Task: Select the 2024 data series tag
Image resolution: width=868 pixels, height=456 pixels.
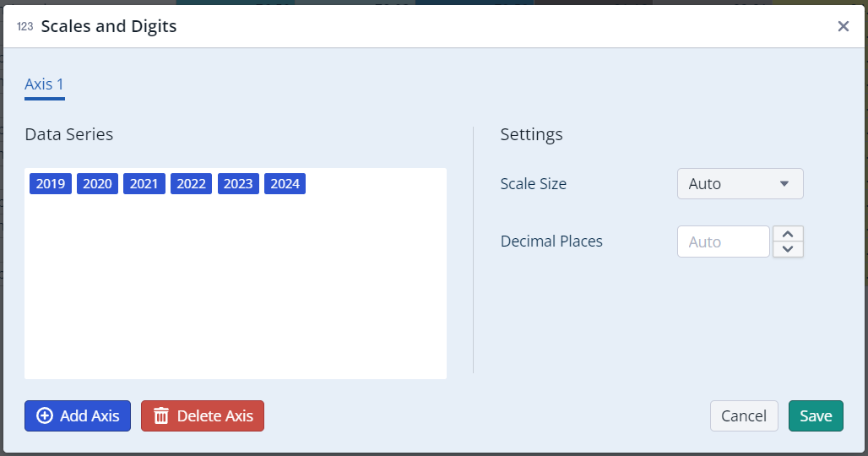Action: pos(285,184)
